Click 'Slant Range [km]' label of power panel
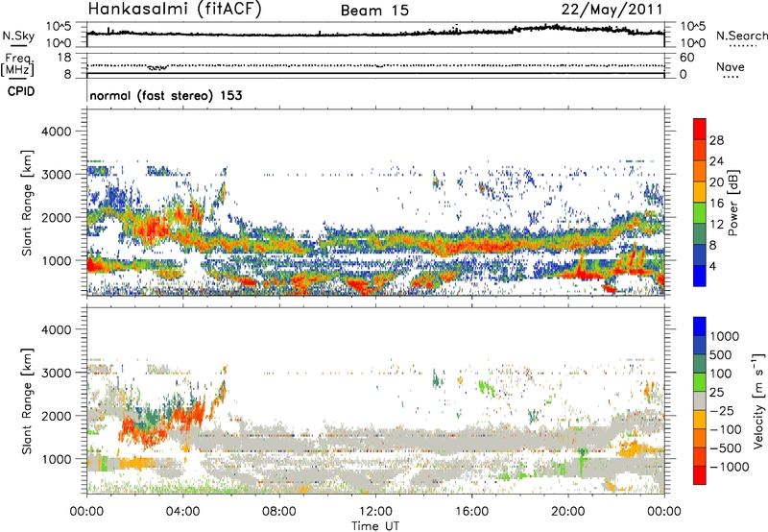The height and width of the screenshot is (532, 768). pos(27,203)
